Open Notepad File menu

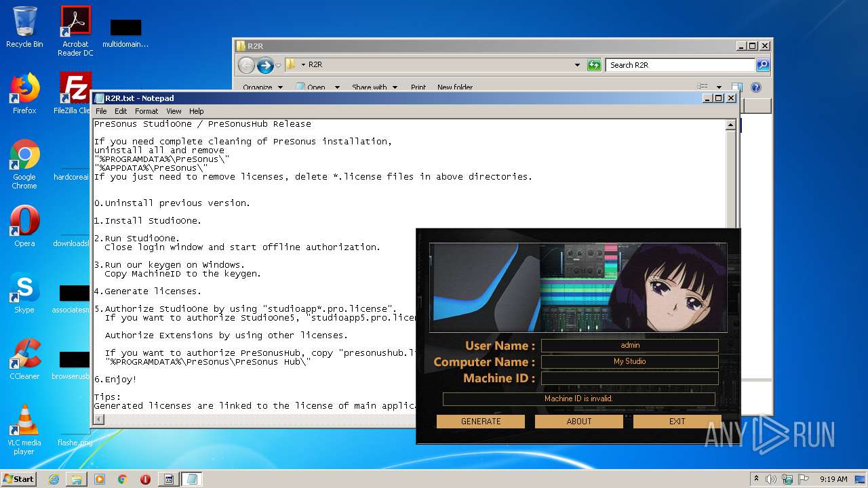pyautogui.click(x=101, y=111)
